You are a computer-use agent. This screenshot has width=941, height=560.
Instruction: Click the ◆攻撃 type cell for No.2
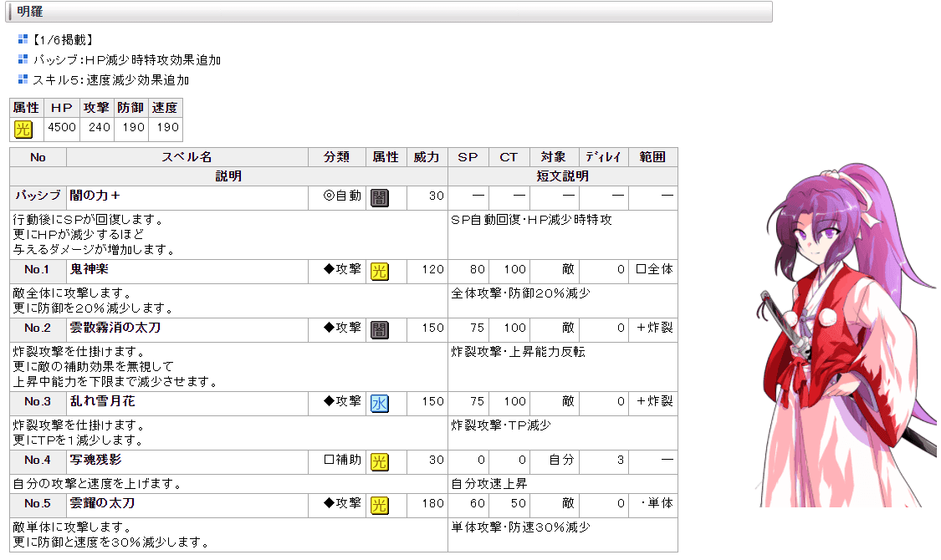click(x=343, y=328)
